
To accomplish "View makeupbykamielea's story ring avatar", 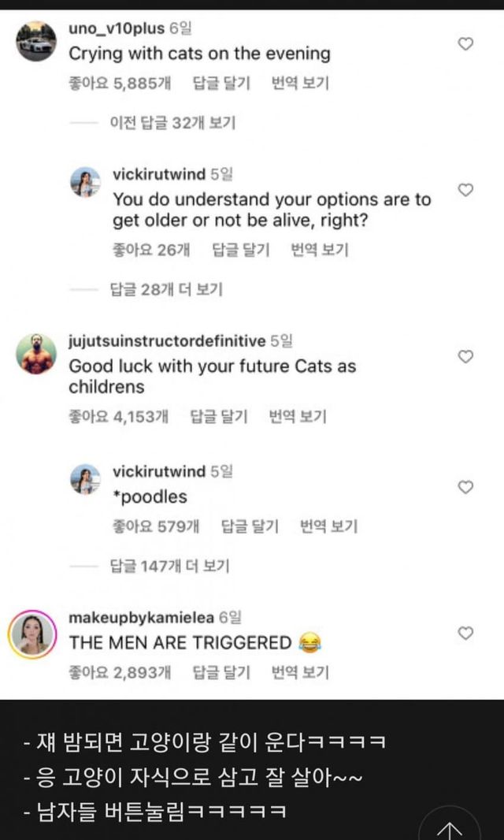I will (32, 633).
